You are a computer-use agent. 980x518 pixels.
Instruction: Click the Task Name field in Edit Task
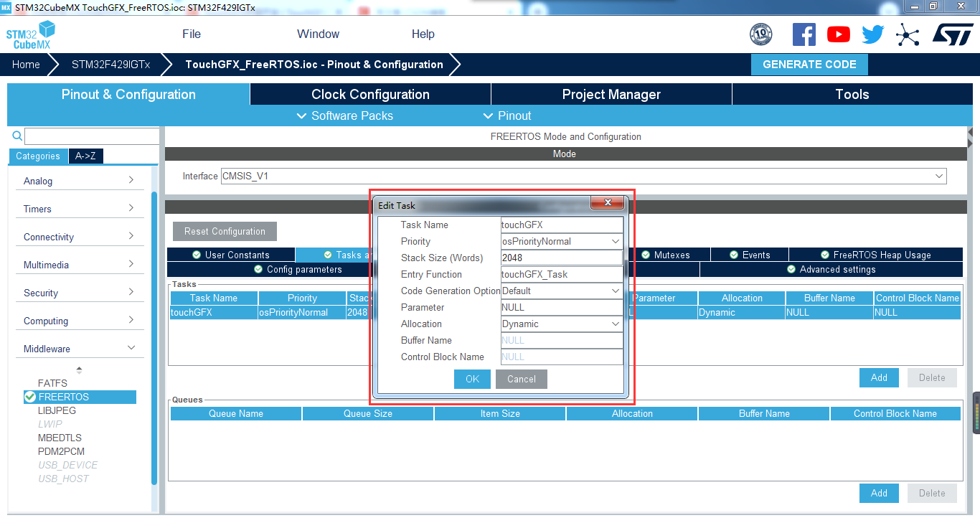[x=562, y=225]
